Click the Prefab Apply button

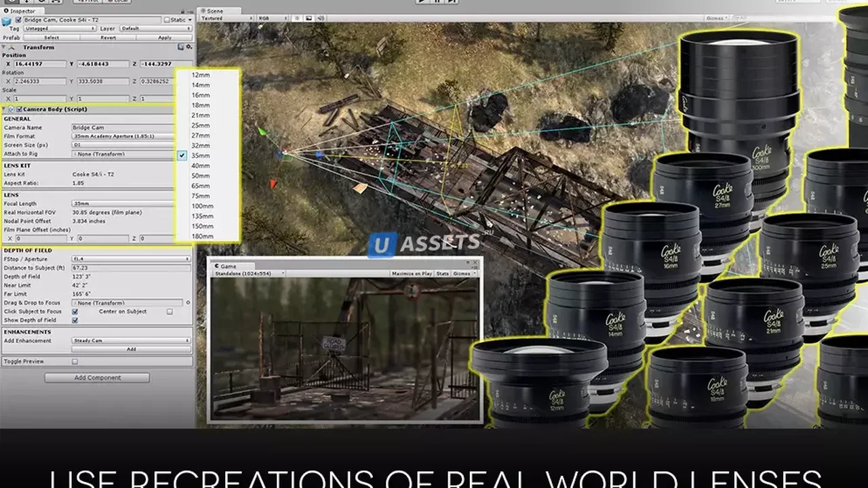(x=165, y=37)
